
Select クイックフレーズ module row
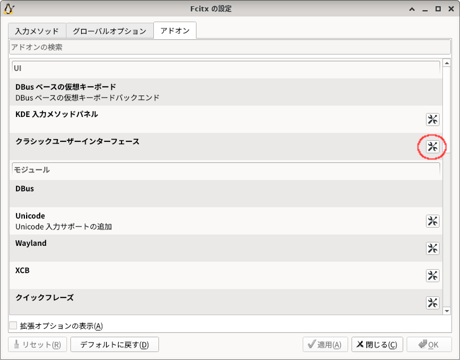point(226,302)
